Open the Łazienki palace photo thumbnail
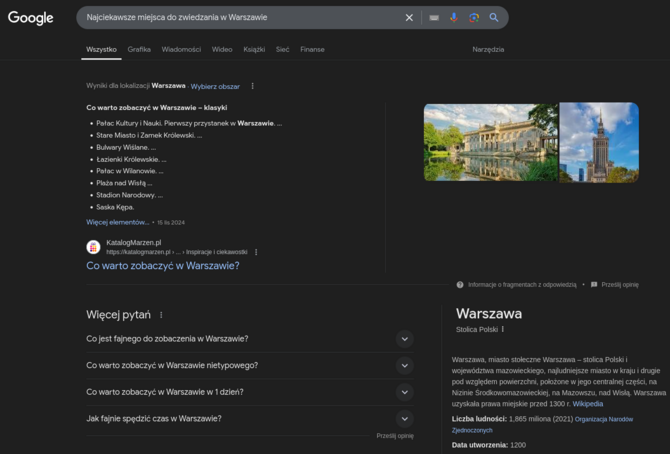This screenshot has height=454, width=670. (x=491, y=142)
